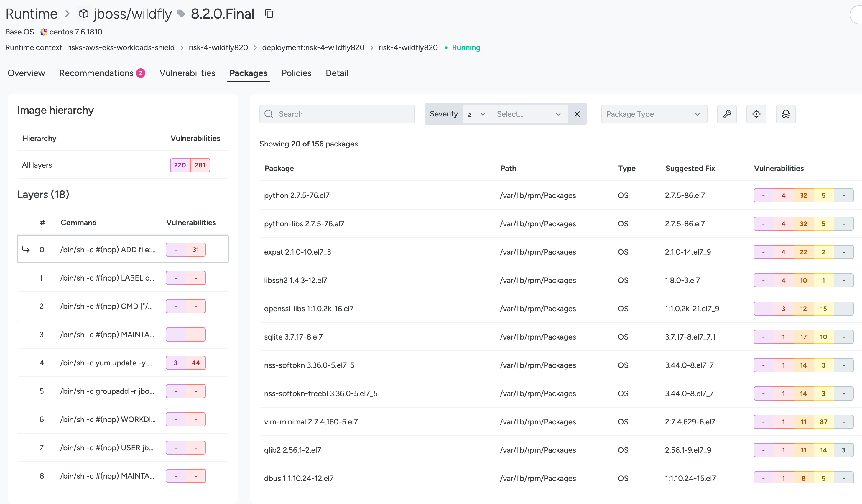The image size is (862, 504).
Task: Open the Policies tab
Action: pyautogui.click(x=296, y=73)
